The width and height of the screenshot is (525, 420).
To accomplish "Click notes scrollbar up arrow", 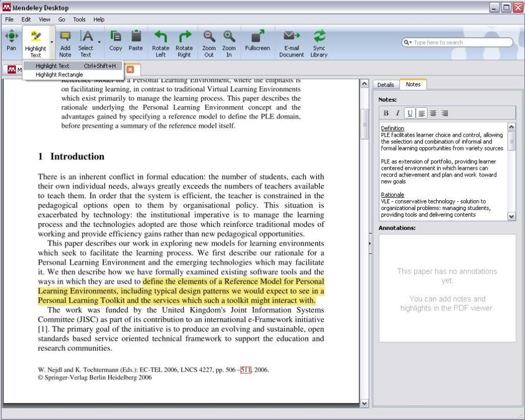I will (512, 127).
